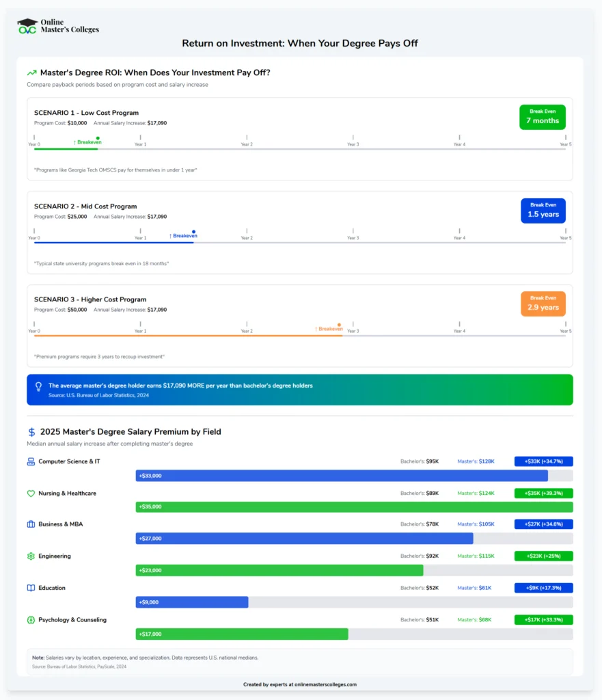Click the Education book icon
This screenshot has width=602, height=700.
click(31, 588)
